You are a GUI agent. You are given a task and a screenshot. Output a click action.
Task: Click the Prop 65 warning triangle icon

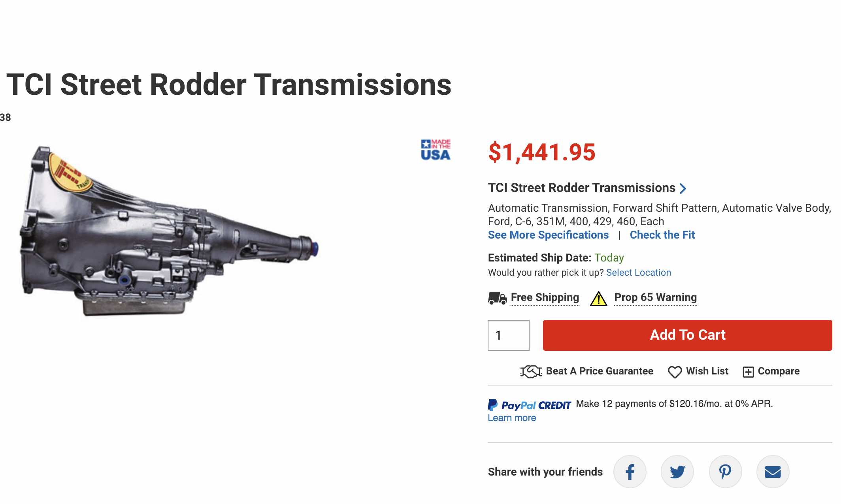(x=598, y=299)
